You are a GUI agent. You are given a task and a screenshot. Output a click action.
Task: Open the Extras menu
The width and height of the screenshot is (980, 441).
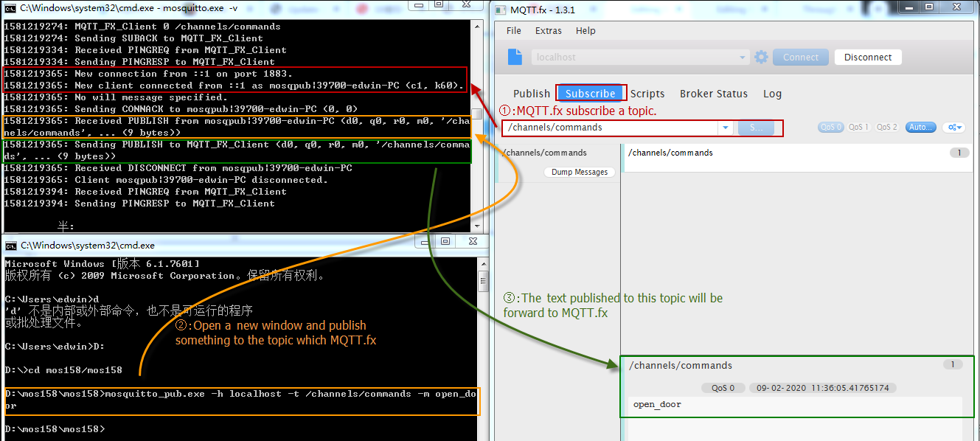click(549, 31)
